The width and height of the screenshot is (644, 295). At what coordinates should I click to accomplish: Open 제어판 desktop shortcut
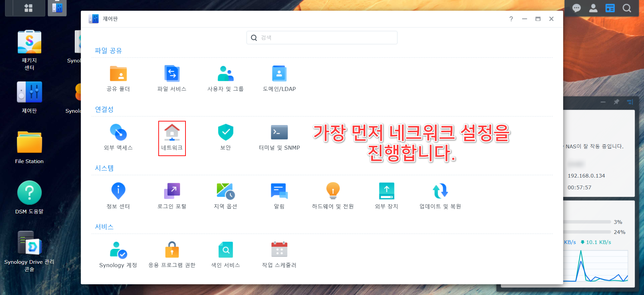pyautogui.click(x=29, y=97)
